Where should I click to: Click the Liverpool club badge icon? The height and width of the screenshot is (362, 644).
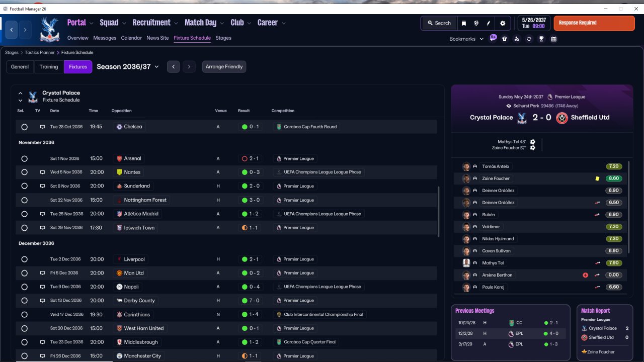click(119, 259)
